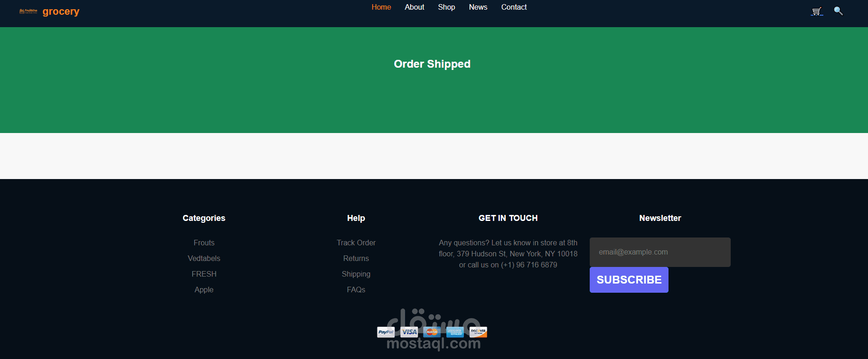This screenshot has width=868, height=359.
Task: Open the Track Order link
Action: (356, 243)
